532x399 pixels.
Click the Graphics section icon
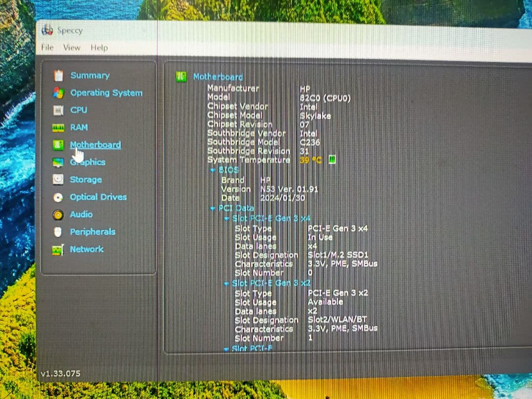tap(59, 162)
